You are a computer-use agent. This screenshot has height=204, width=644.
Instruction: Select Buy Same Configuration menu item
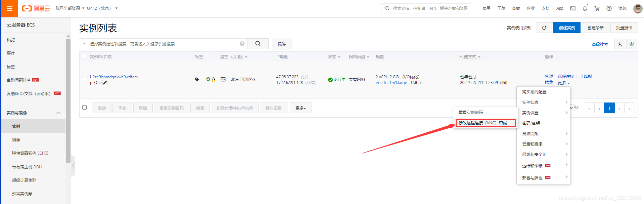543,92
